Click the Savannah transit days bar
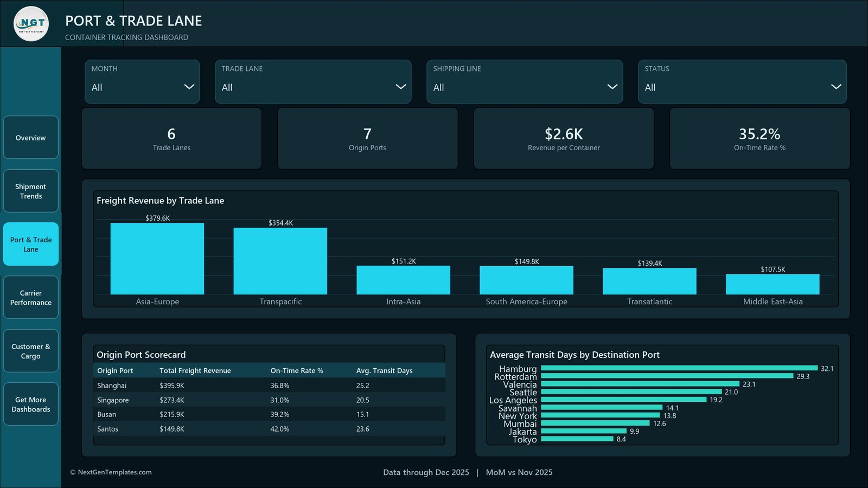This screenshot has width=868, height=488. coord(602,407)
